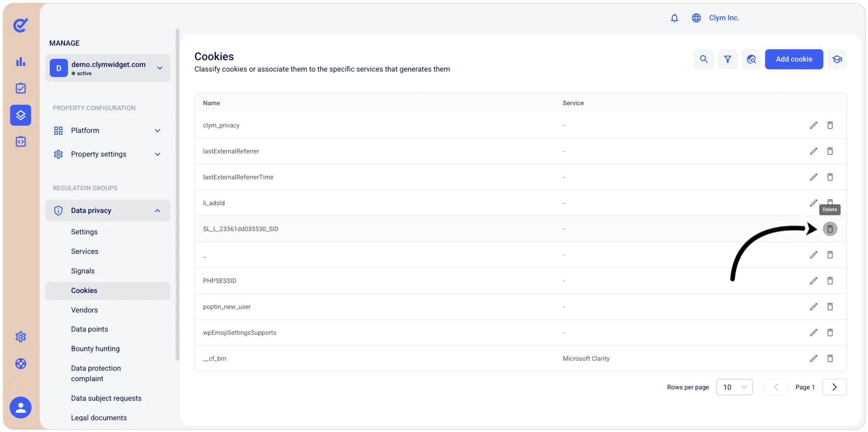Open the bar chart analytics icon
The height and width of the screenshot is (432, 868).
tap(20, 62)
